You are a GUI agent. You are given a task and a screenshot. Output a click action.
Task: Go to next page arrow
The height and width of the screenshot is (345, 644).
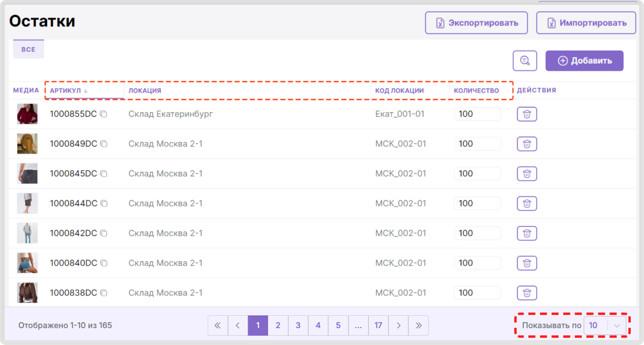(x=398, y=325)
